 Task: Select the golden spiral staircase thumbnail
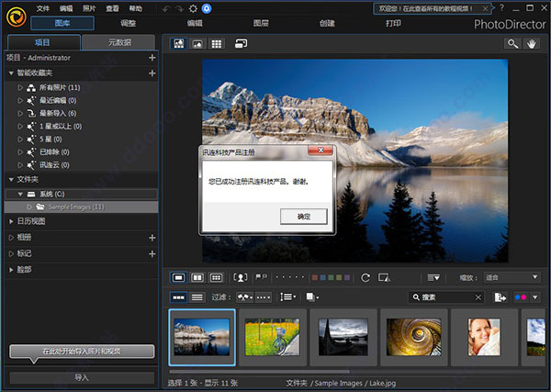(x=413, y=337)
